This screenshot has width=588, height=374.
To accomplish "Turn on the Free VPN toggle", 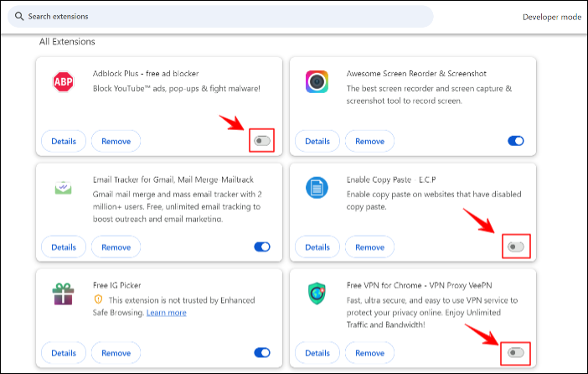I will 516,353.
